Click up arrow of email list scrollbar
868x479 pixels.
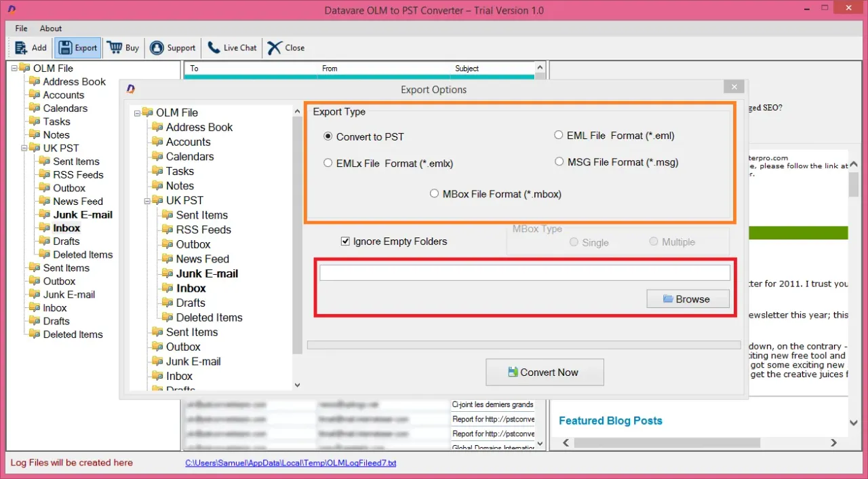pos(540,68)
